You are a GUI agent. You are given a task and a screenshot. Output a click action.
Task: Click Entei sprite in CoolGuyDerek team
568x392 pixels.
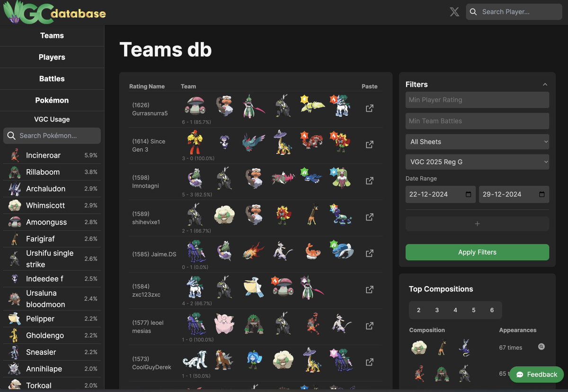point(224,360)
